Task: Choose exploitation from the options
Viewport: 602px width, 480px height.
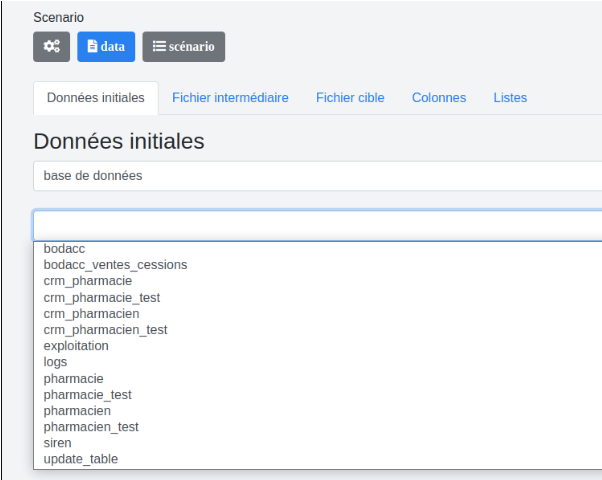Action: tap(76, 346)
